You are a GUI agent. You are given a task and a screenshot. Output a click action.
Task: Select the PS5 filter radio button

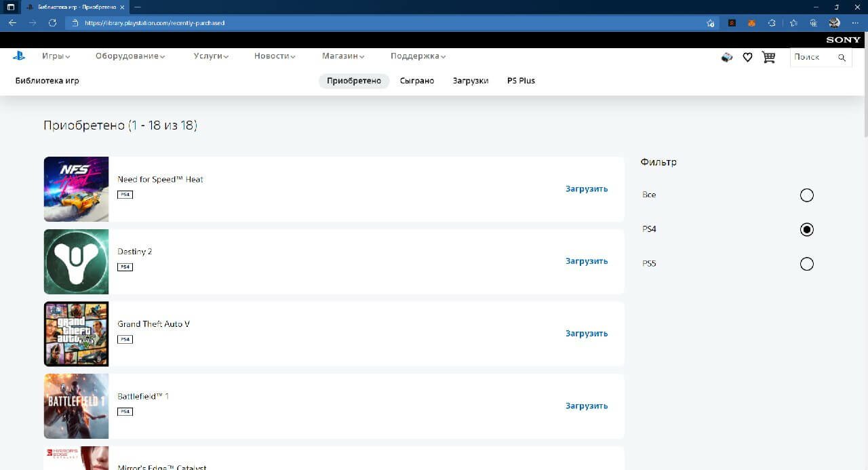[x=806, y=264]
